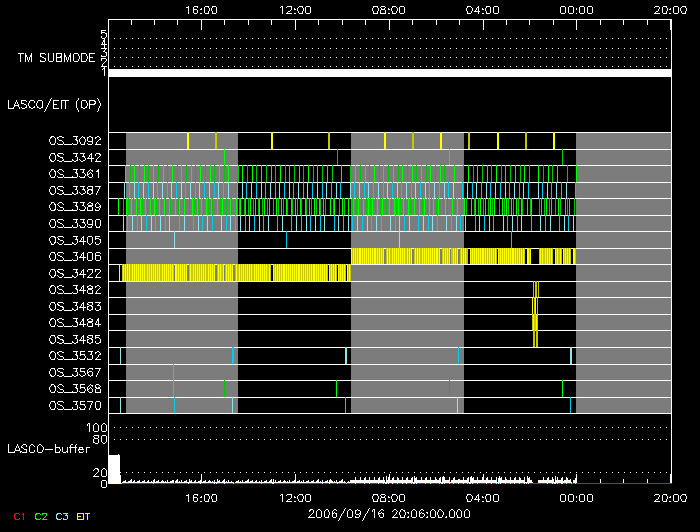Screen dimensions: 700x532
Task: Click the TM SUBMODE label
Action: (56, 58)
